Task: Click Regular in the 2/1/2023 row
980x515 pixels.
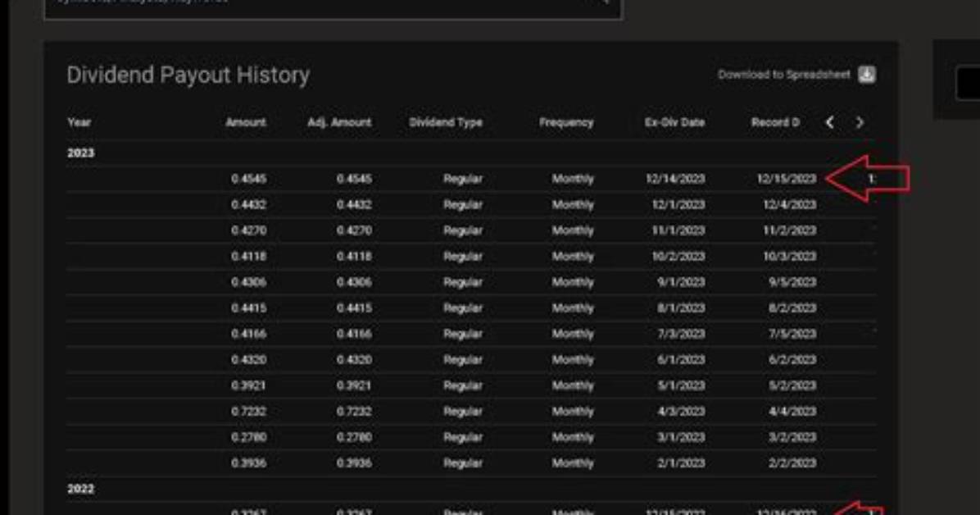Action: [x=463, y=463]
